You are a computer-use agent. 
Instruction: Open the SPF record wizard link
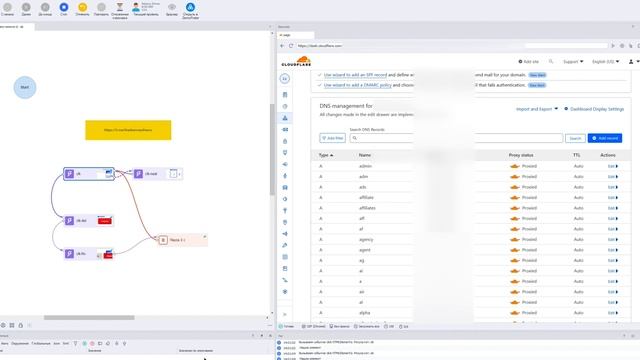pyautogui.click(x=355, y=75)
